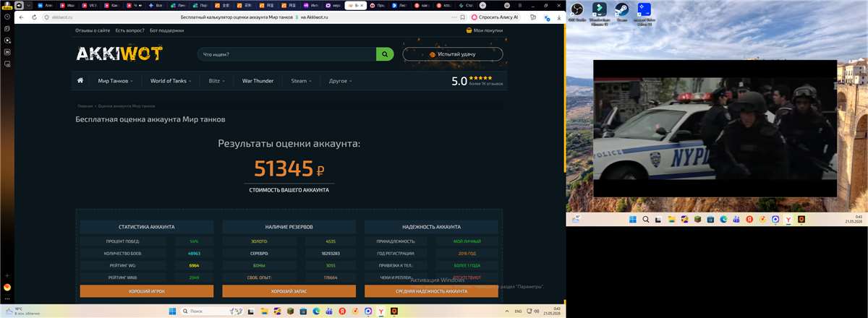Open Бот поддержки link
Viewport: 868px width, 318px height.
(x=166, y=31)
